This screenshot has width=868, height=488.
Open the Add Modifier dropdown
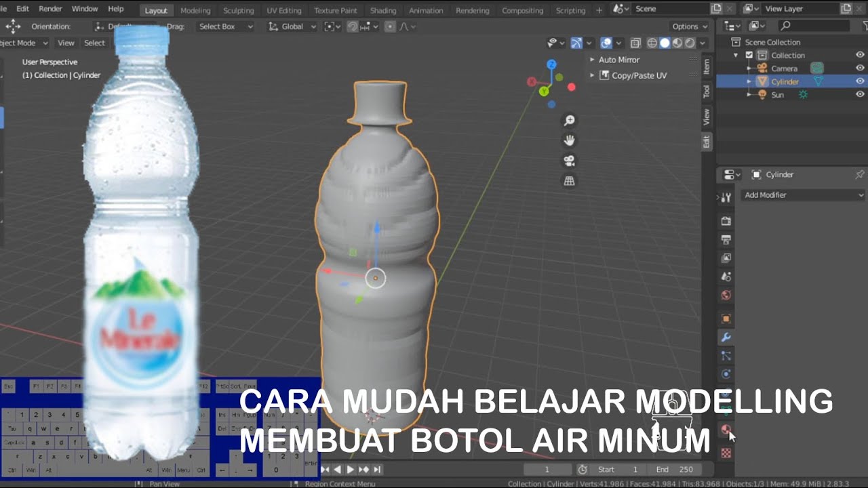pyautogui.click(x=804, y=195)
